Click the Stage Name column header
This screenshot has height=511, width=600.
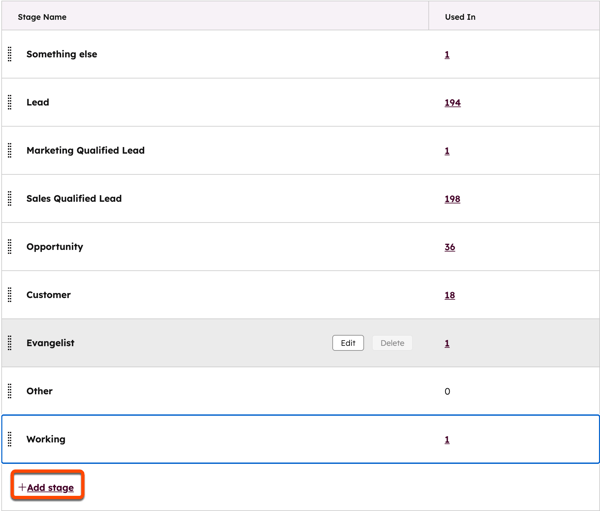pyautogui.click(x=42, y=17)
